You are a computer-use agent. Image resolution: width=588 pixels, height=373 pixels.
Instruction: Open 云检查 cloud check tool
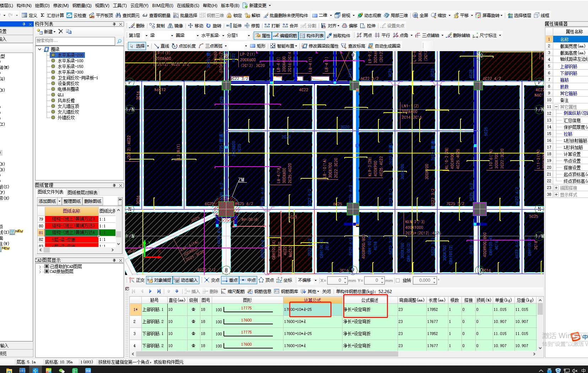(76, 15)
